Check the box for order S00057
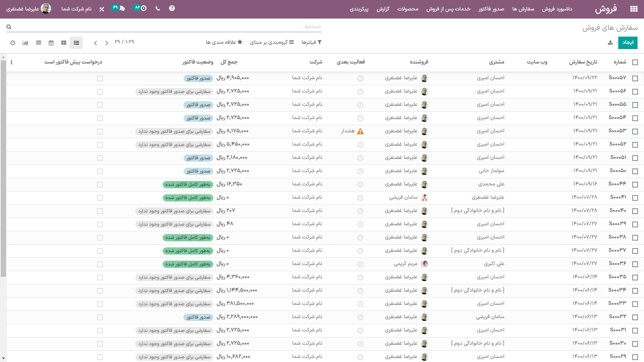The height and width of the screenshot is (362, 644). pyautogui.click(x=635, y=78)
